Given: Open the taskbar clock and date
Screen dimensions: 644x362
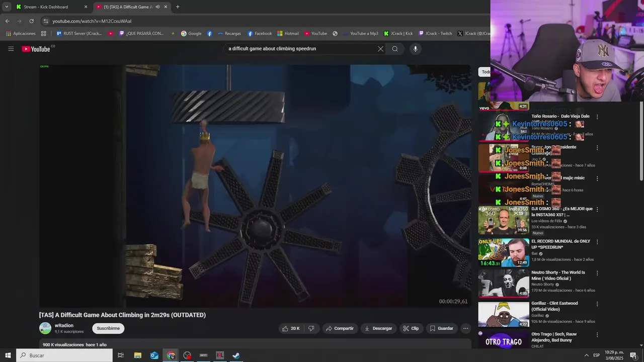Looking at the screenshot, I should pyautogui.click(x=614, y=355).
